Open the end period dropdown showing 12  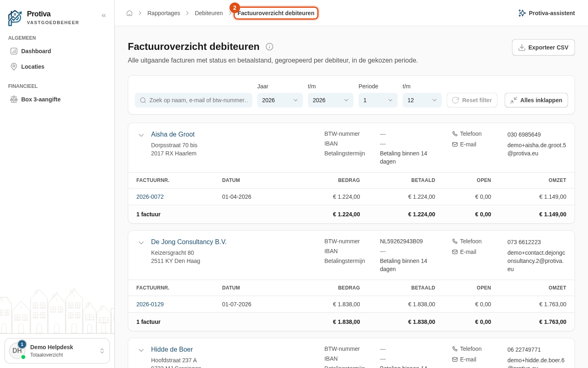point(422,100)
